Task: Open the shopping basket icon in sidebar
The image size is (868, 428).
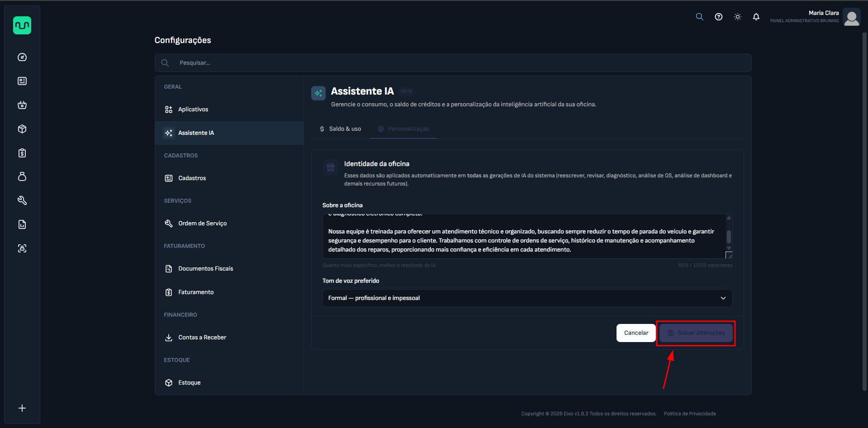Action: point(22,105)
